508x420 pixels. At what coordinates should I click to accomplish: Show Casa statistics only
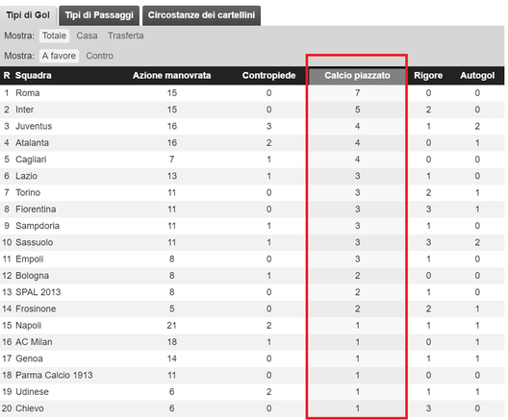[87, 36]
